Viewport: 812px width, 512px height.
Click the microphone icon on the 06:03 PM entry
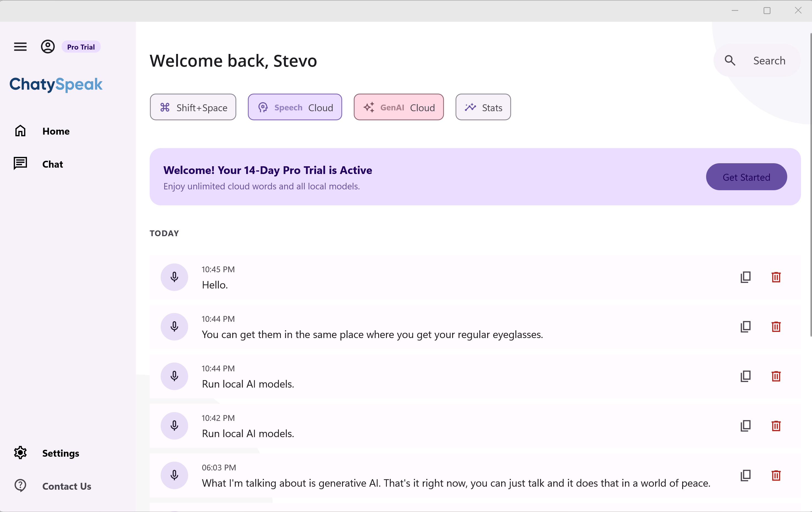(x=174, y=475)
